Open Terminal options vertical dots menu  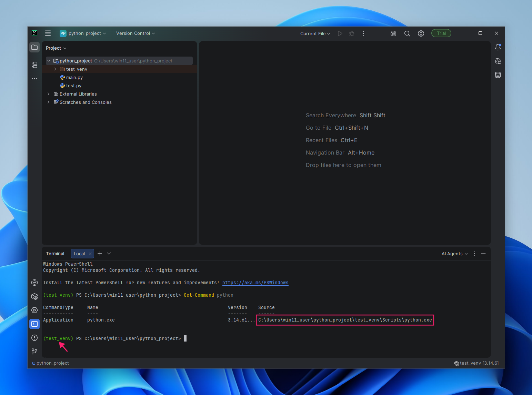pos(474,254)
